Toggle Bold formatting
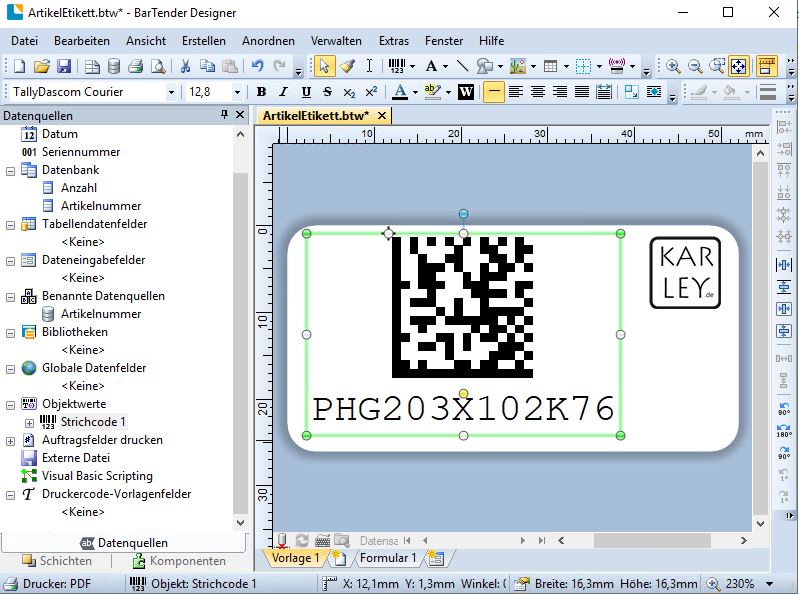 click(x=261, y=92)
